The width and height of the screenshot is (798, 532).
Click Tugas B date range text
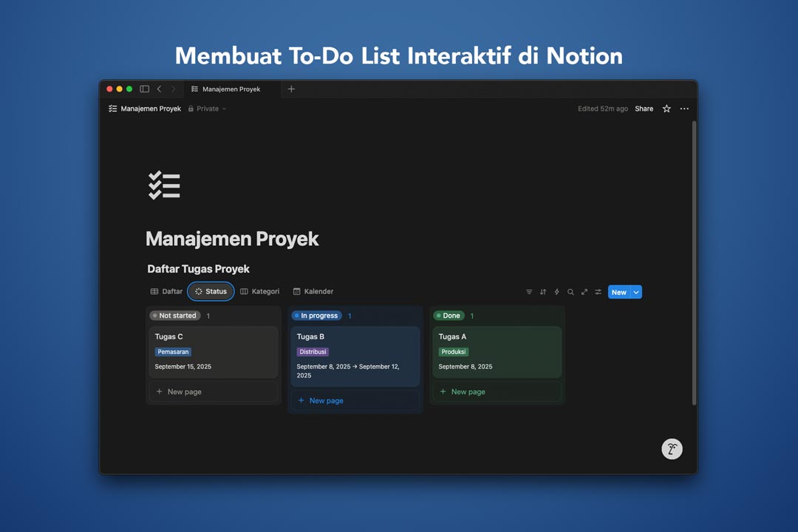click(x=348, y=371)
